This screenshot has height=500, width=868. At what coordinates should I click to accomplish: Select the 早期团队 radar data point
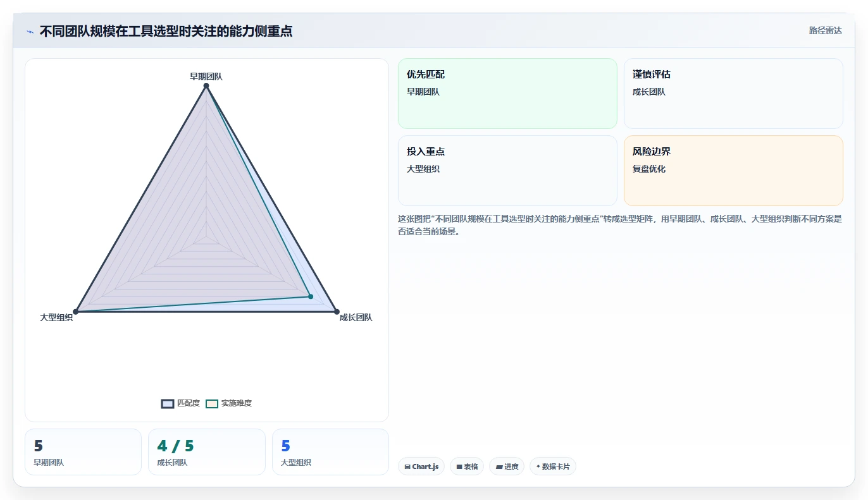[206, 86]
